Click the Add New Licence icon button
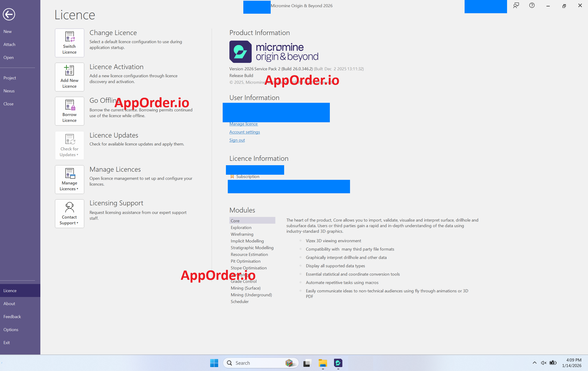 click(x=69, y=77)
